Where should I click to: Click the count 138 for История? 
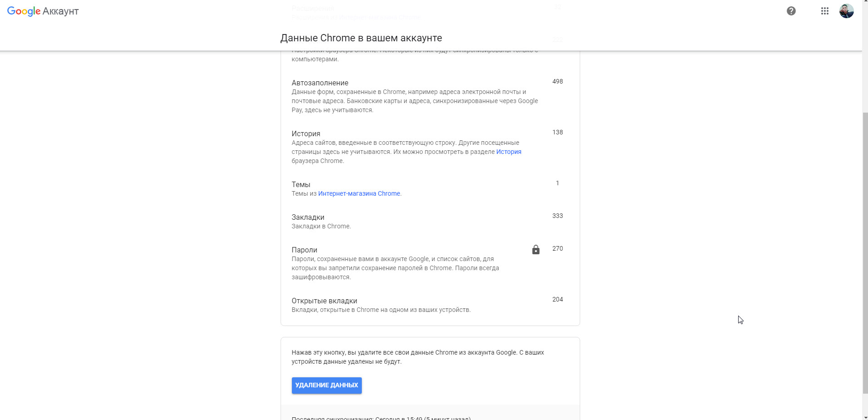click(557, 132)
